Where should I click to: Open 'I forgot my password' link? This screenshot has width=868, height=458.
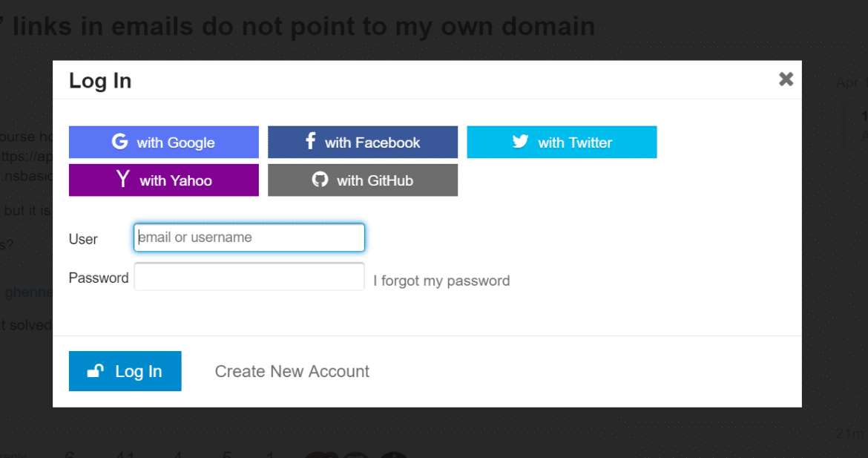[441, 281]
